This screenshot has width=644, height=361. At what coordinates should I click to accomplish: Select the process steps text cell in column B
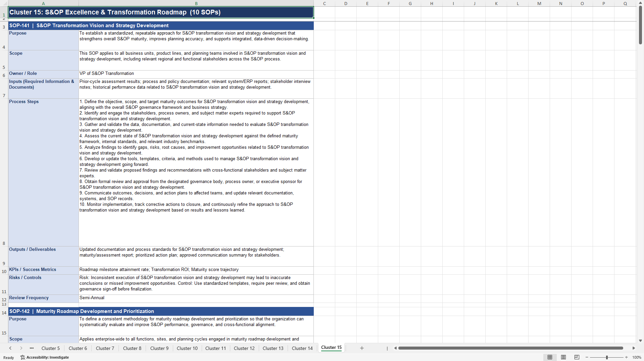(x=196, y=172)
